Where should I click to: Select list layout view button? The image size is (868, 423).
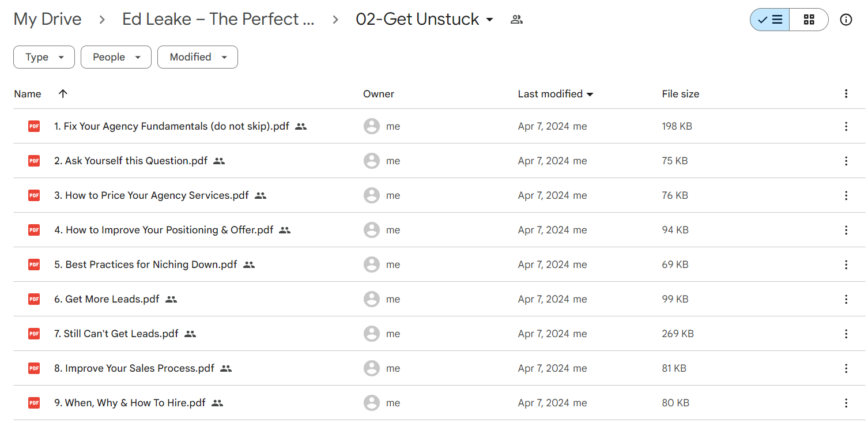770,20
